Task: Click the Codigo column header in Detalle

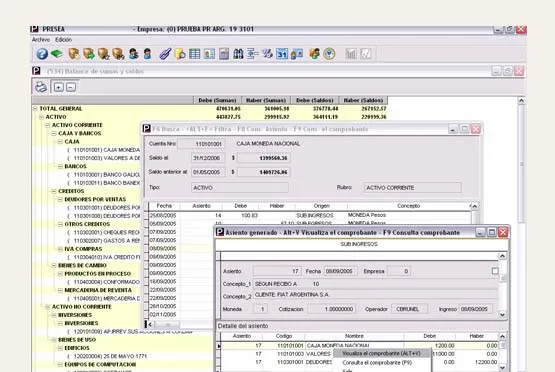Action: [x=284, y=336]
